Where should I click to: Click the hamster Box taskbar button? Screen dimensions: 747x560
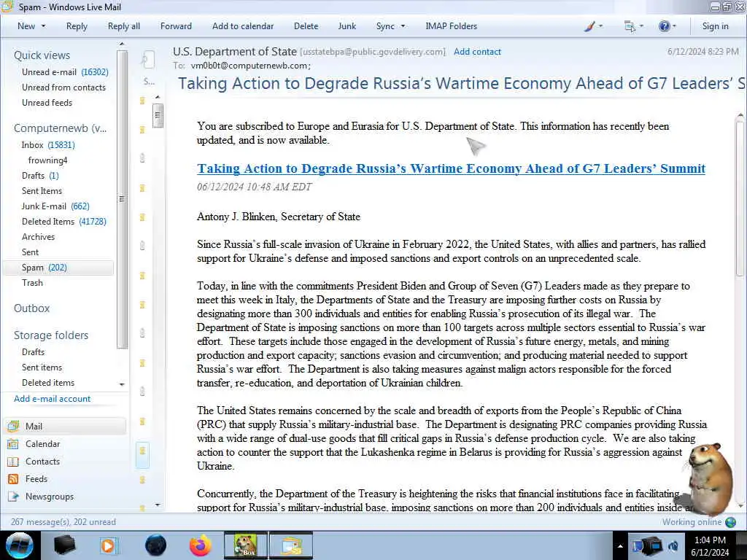click(x=246, y=545)
